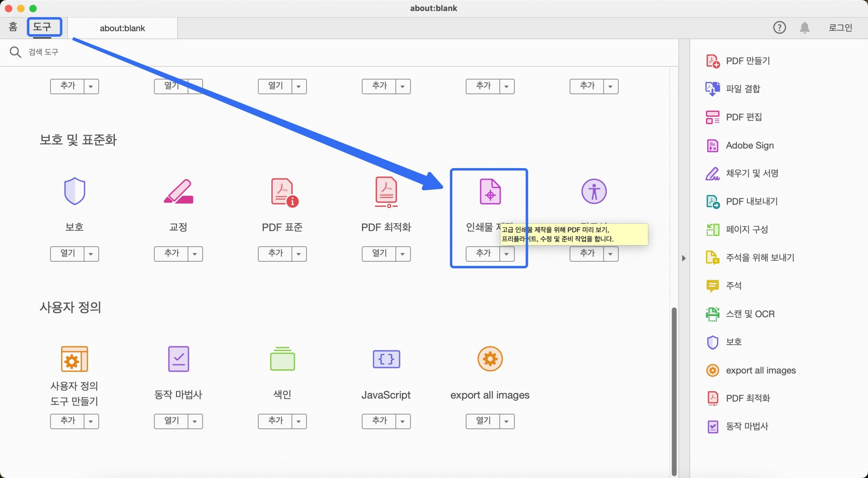This screenshot has height=478, width=868.
Task: Open the dropdown arrow under PDF 최적화 in the grid
Action: tap(403, 254)
